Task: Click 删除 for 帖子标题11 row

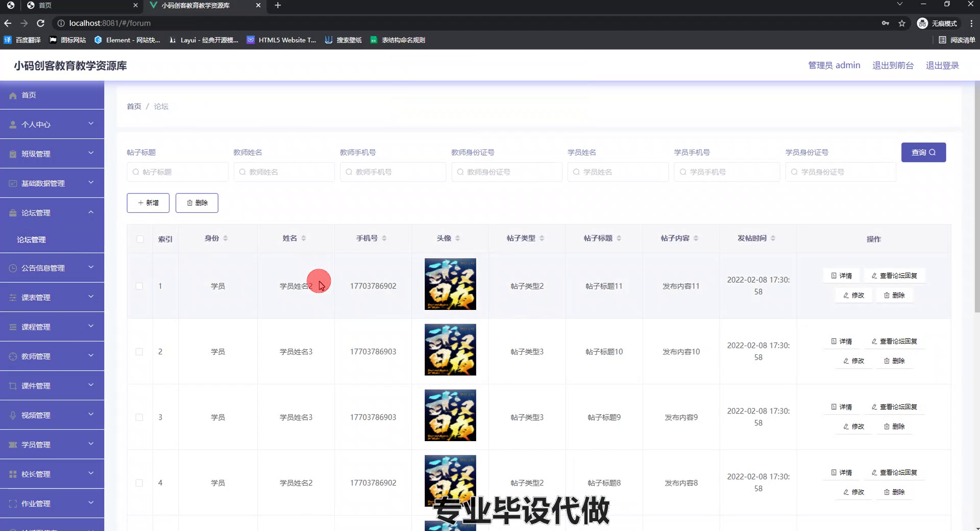Action: coord(894,295)
